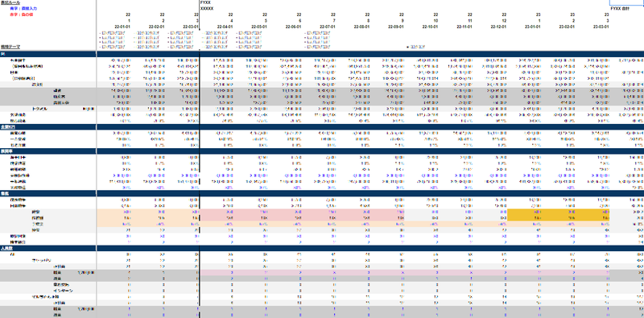Click the FYXX label cell
The image size is (644, 318).
click(205, 2)
